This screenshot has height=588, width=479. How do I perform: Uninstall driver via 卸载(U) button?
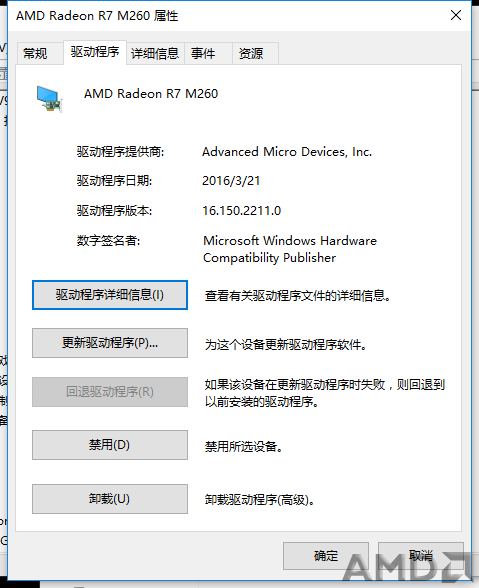[110, 499]
